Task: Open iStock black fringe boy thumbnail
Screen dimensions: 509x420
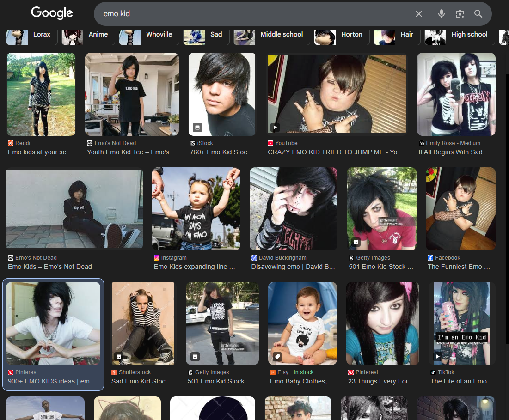Action: [222, 94]
